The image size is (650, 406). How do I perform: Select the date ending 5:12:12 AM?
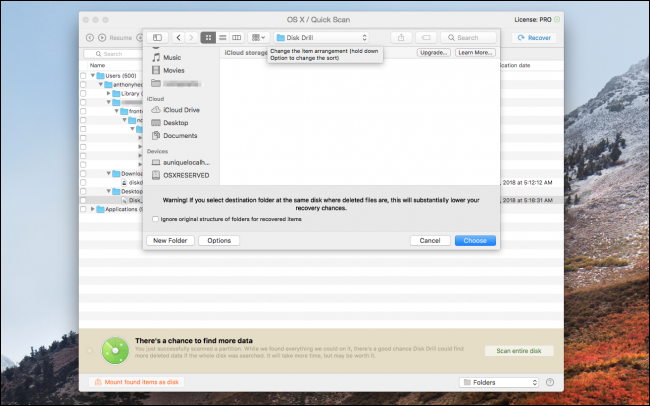tap(527, 182)
